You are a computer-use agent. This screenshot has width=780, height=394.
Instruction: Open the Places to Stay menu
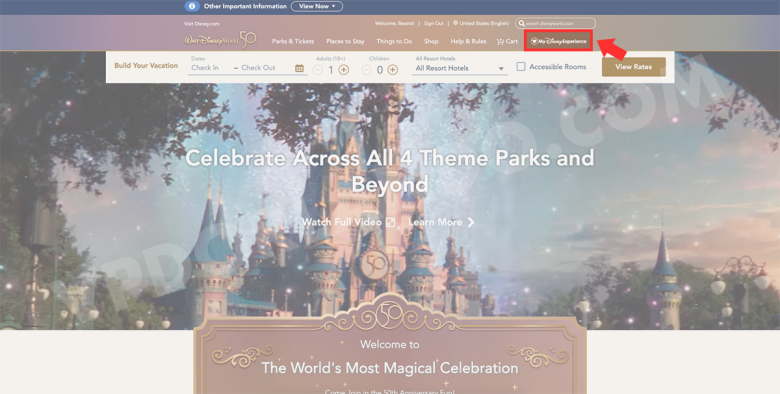point(345,42)
